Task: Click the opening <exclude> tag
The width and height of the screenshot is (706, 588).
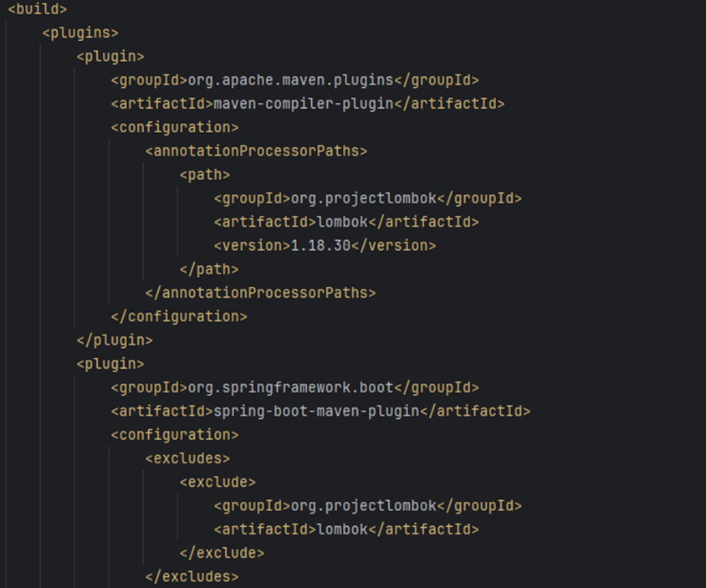Action: (x=217, y=483)
